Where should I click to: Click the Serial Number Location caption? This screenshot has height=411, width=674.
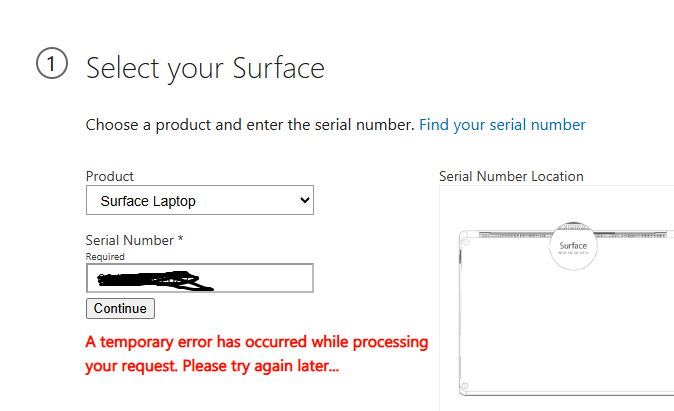click(511, 176)
